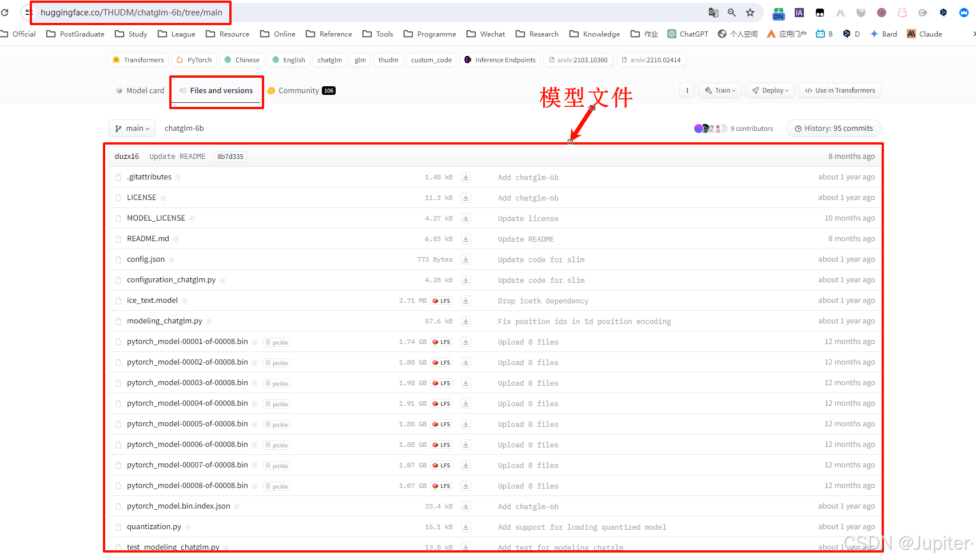Click the download icon for pytorch_model-00004-of-00008.bin

point(466,403)
